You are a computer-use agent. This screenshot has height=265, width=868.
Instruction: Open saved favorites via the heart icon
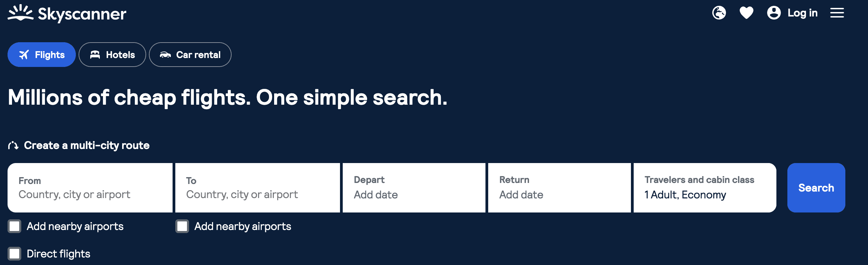[747, 13]
